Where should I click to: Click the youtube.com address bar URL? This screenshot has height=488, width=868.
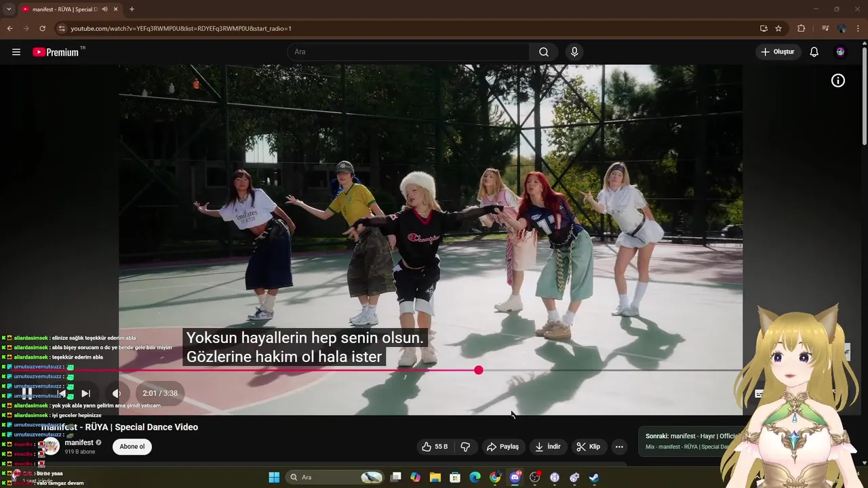181,28
